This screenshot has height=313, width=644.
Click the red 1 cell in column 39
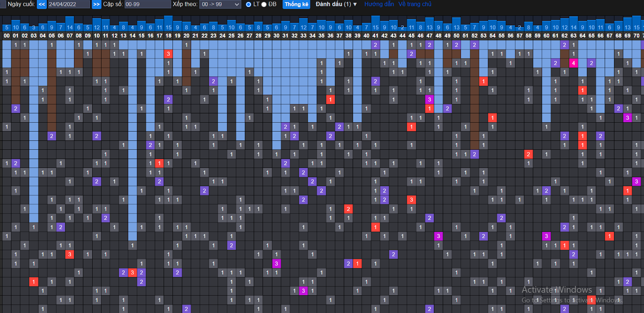pyautogui.click(x=357, y=264)
